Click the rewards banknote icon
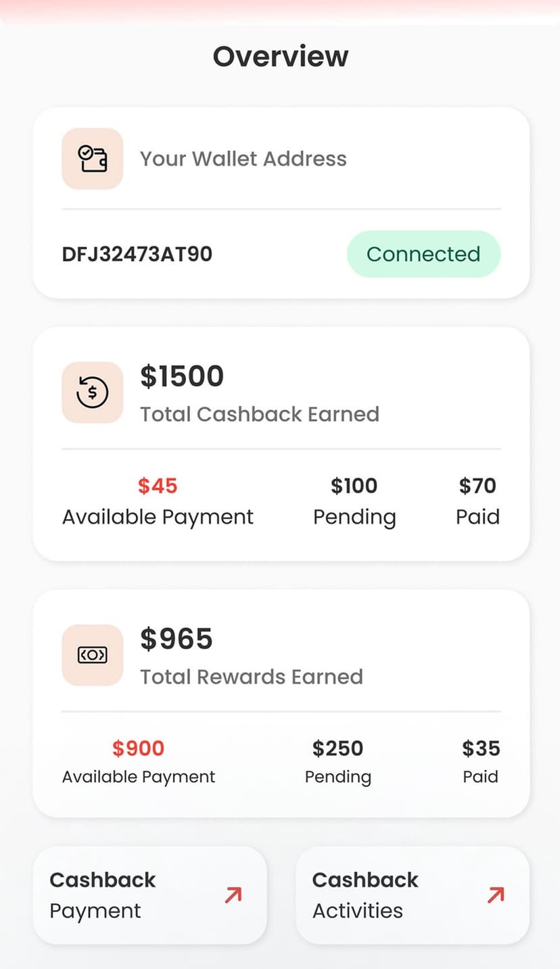 pos(93,655)
